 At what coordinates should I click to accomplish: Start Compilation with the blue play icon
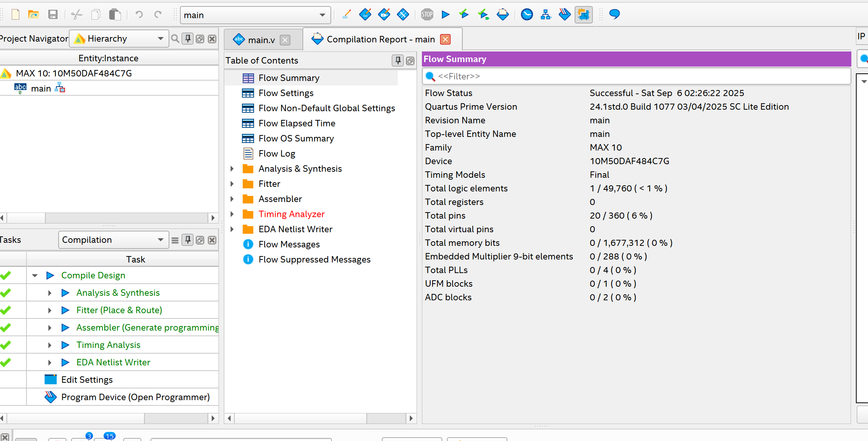pos(446,15)
